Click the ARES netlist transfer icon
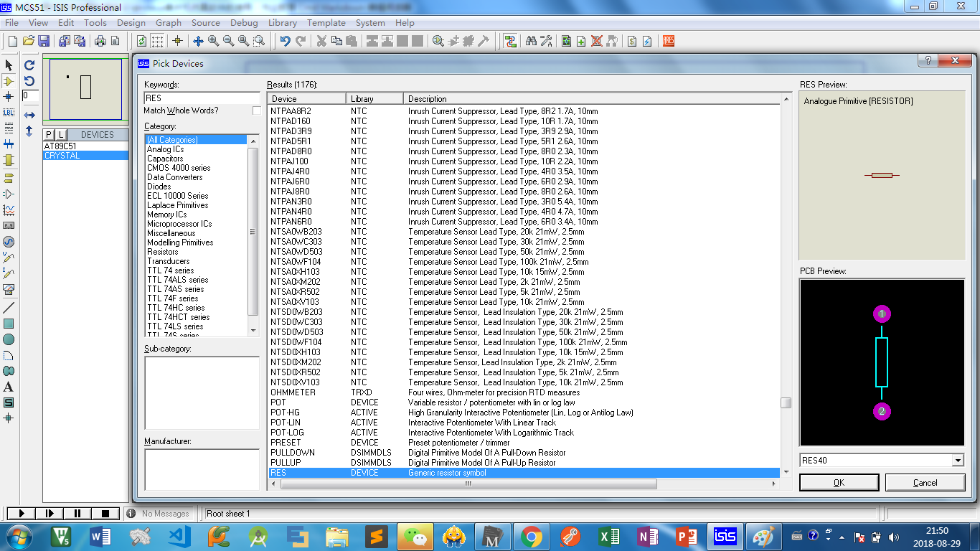The height and width of the screenshot is (551, 980). [669, 41]
